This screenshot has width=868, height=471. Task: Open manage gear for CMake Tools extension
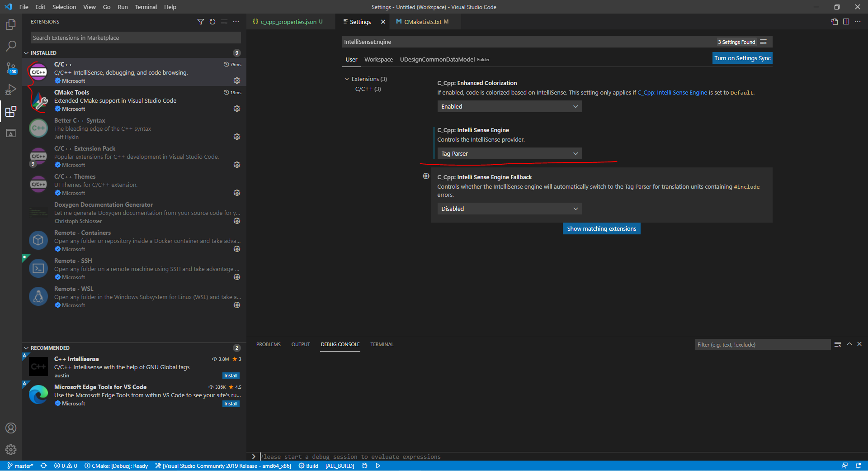[x=237, y=109]
